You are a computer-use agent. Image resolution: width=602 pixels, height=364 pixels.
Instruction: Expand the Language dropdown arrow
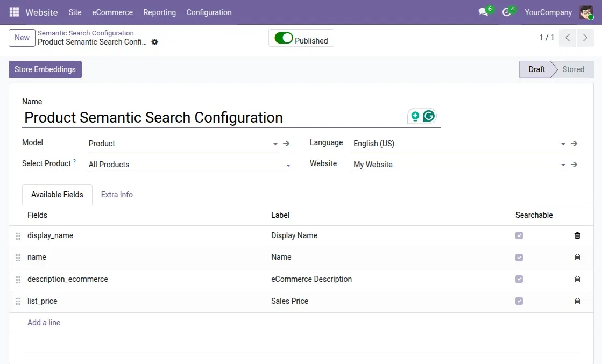[x=563, y=144]
